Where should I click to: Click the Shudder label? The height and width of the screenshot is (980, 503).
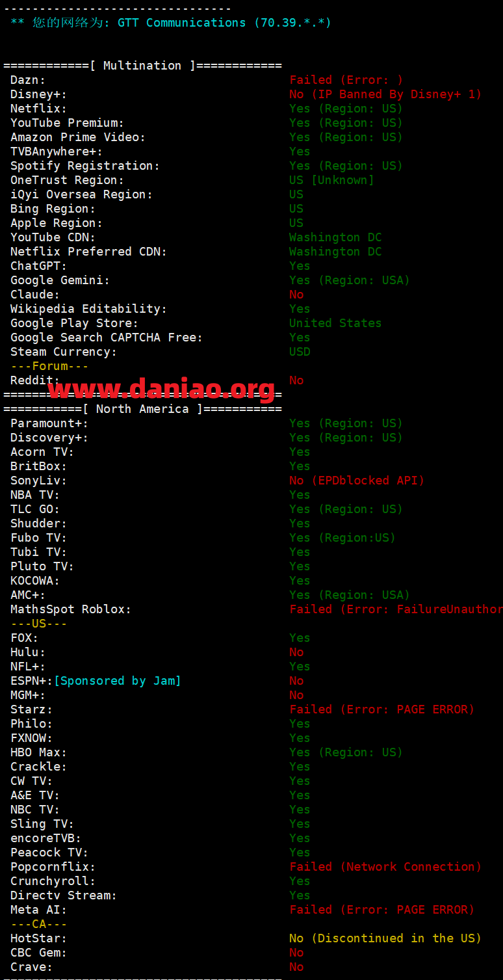coord(38,523)
